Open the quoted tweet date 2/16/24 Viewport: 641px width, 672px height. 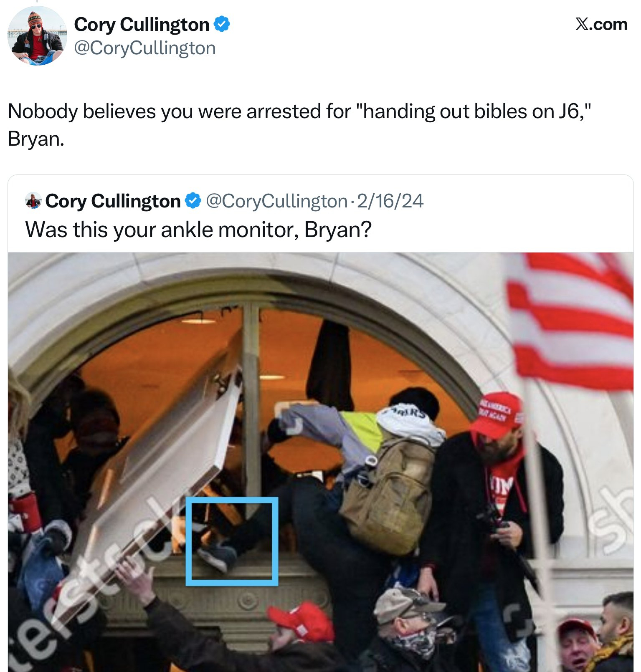click(390, 201)
